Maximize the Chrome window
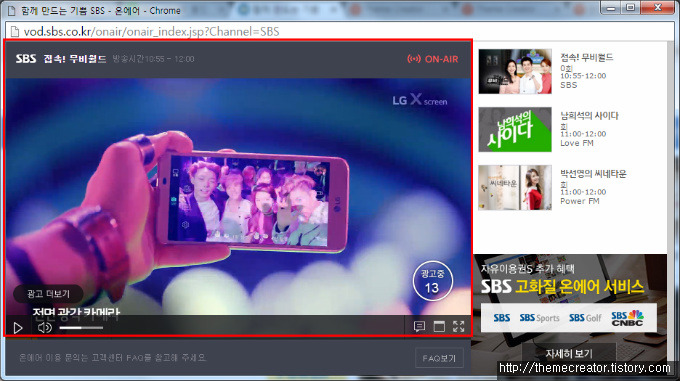The width and height of the screenshot is (680, 381). (x=631, y=7)
